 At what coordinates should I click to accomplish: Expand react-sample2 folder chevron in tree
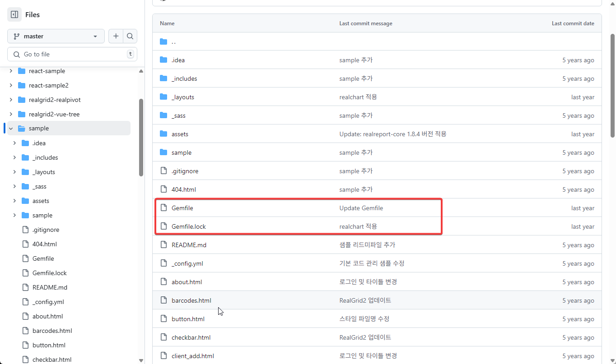(11, 85)
